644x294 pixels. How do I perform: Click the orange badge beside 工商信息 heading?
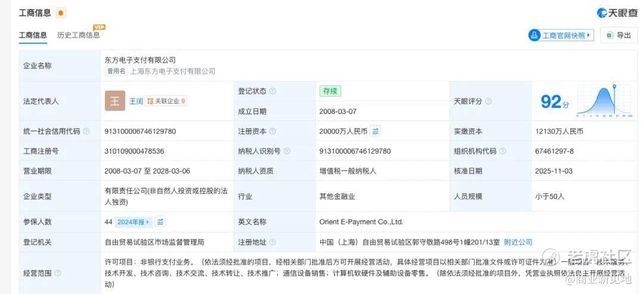[61, 13]
